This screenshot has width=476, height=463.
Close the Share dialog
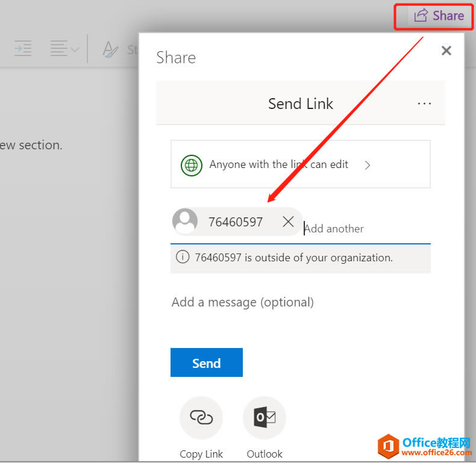click(x=446, y=51)
